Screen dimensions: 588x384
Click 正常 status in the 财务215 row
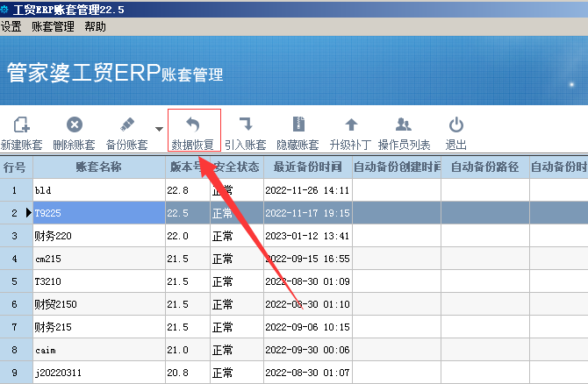(x=237, y=327)
